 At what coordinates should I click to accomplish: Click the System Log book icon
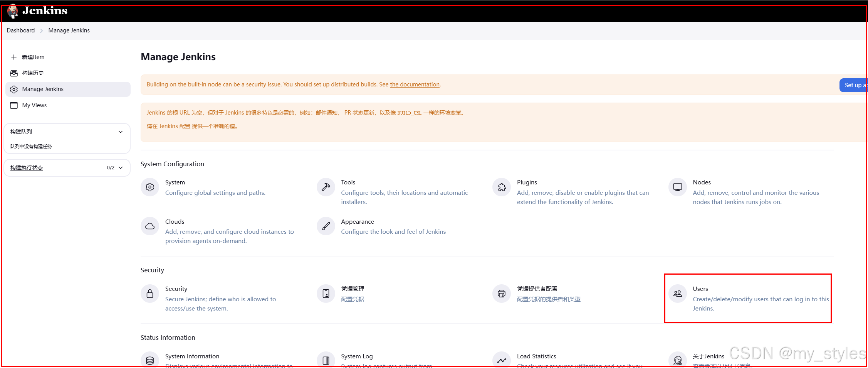point(326,360)
